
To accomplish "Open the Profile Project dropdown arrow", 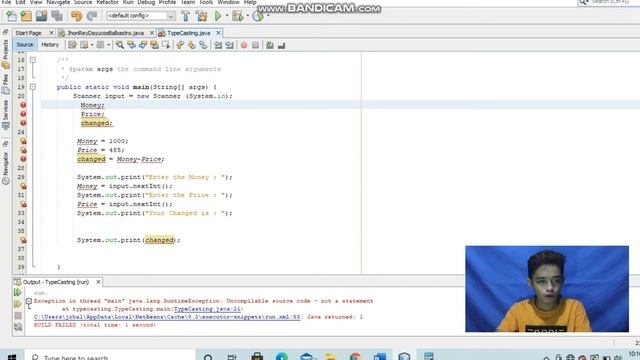I will [x=268, y=16].
